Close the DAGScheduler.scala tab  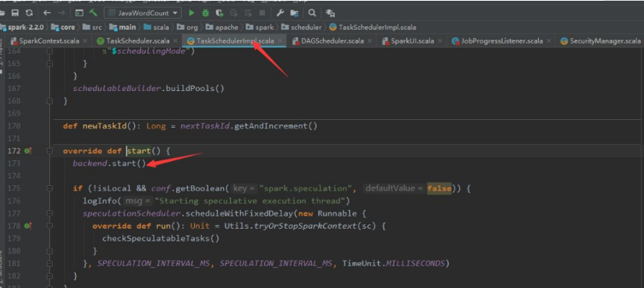coord(370,41)
